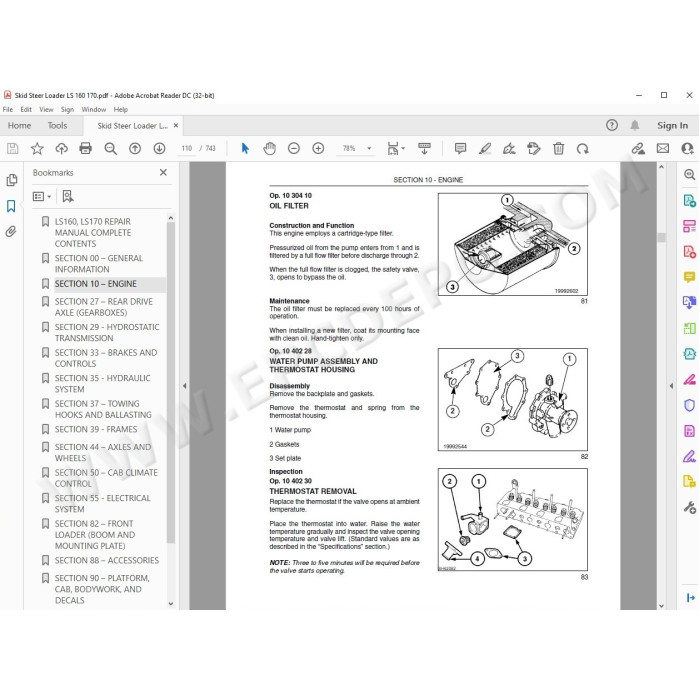Close the Skid Steer Loader document tab
The width and height of the screenshot is (700, 700).
click(x=176, y=125)
